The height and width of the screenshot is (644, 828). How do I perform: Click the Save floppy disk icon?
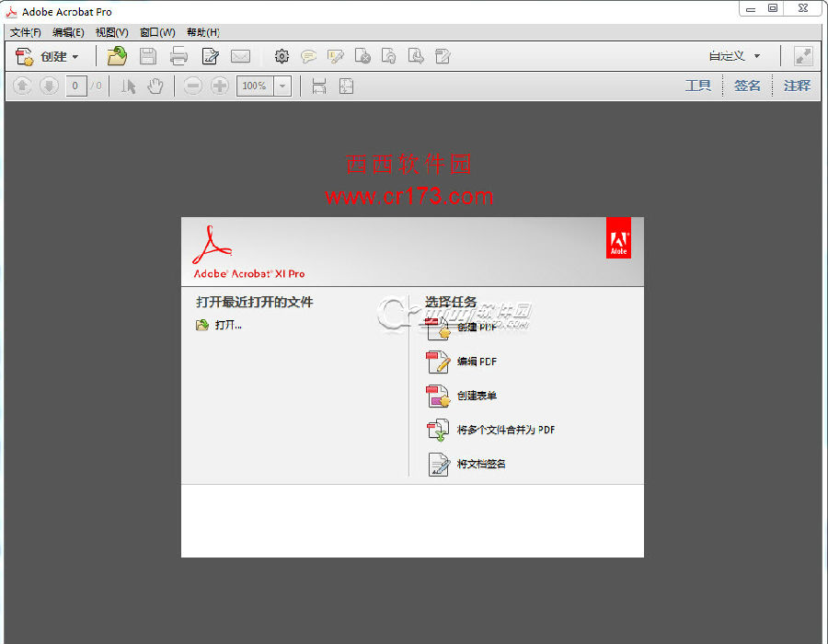coord(148,56)
